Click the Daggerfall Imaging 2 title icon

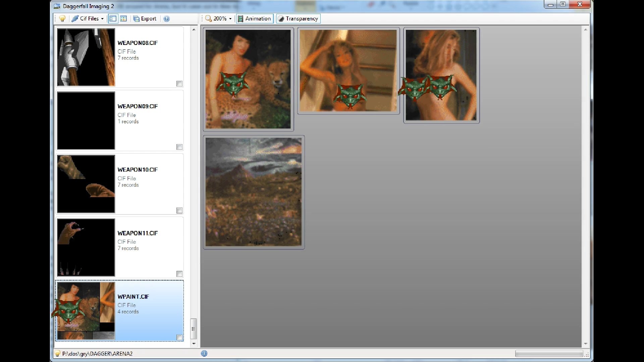pos(57,6)
